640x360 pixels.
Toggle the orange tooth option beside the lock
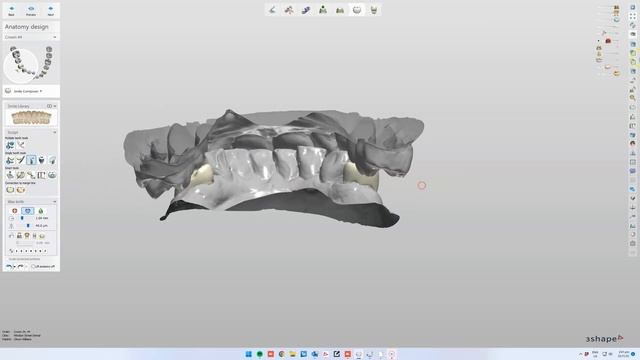pyautogui.click(x=27, y=236)
